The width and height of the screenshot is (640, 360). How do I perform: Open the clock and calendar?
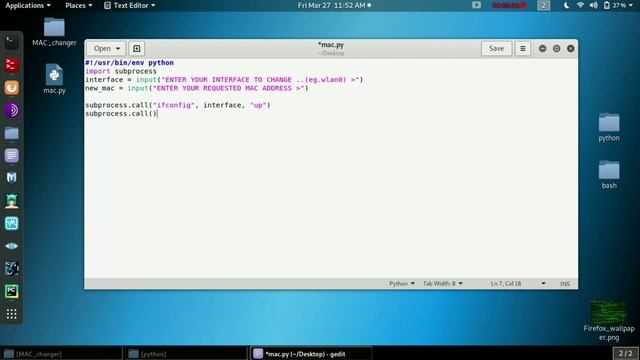point(334,5)
